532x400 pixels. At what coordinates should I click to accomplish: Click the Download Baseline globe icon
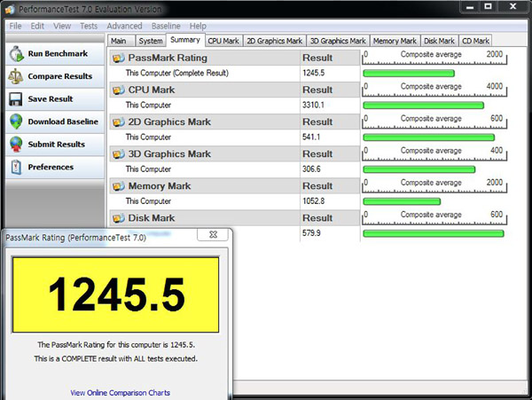(x=15, y=122)
